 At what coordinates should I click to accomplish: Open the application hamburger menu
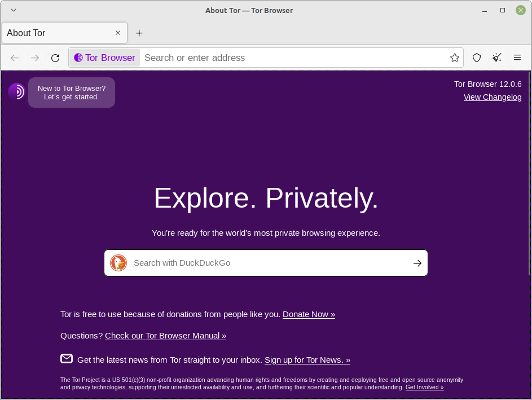pos(517,58)
